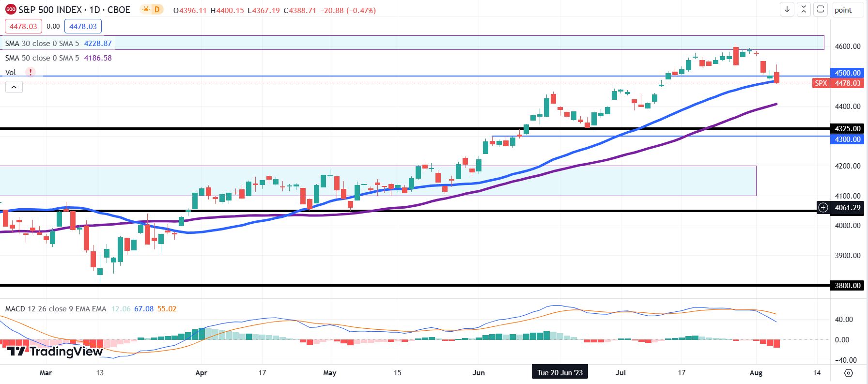Image resolution: width=868 pixels, height=384 pixels.
Task: Select the MACD 12 26 close 9 legend
Action: (x=56, y=308)
